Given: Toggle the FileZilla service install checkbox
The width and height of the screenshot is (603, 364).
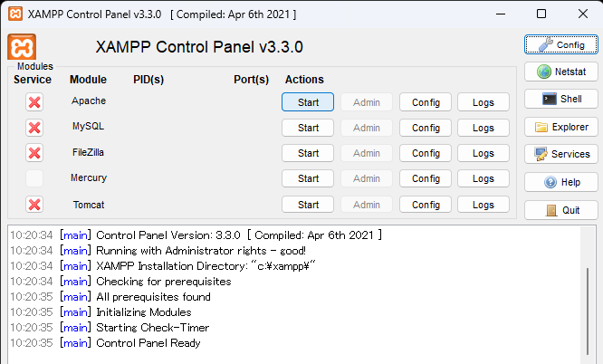Looking at the screenshot, I should [34, 153].
